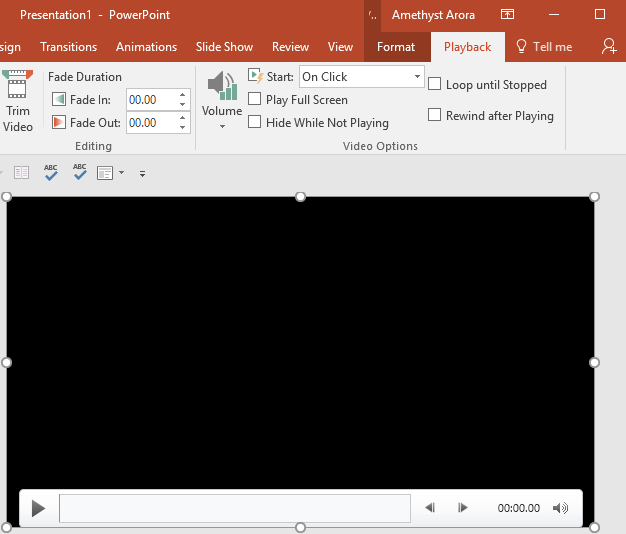Click the slide layout icon in quick toolbar
The height and width of the screenshot is (534, 626).
pyautogui.click(x=105, y=173)
